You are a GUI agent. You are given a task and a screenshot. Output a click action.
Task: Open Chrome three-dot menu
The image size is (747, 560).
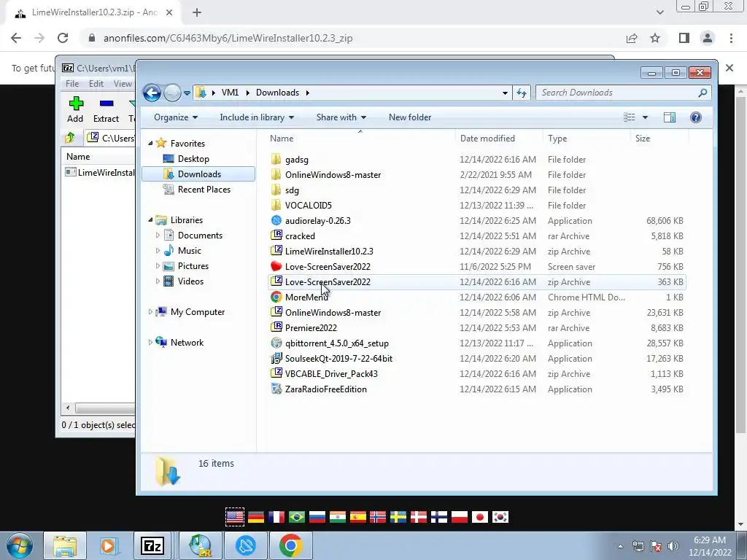coord(731,39)
